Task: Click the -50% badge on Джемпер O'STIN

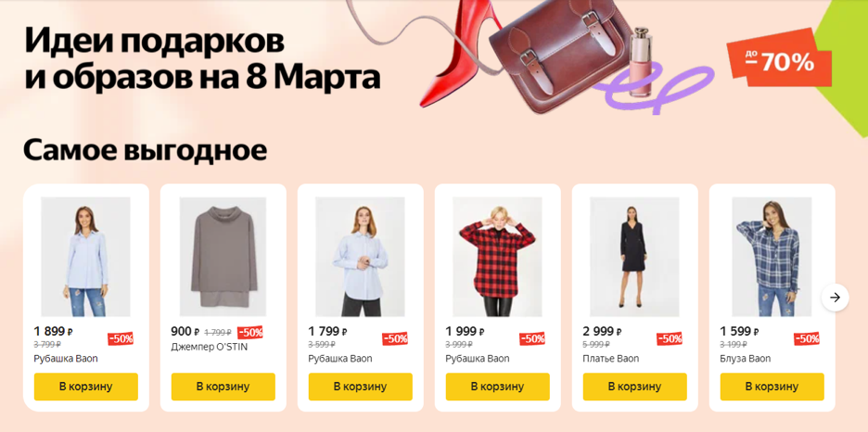Action: coord(250,333)
